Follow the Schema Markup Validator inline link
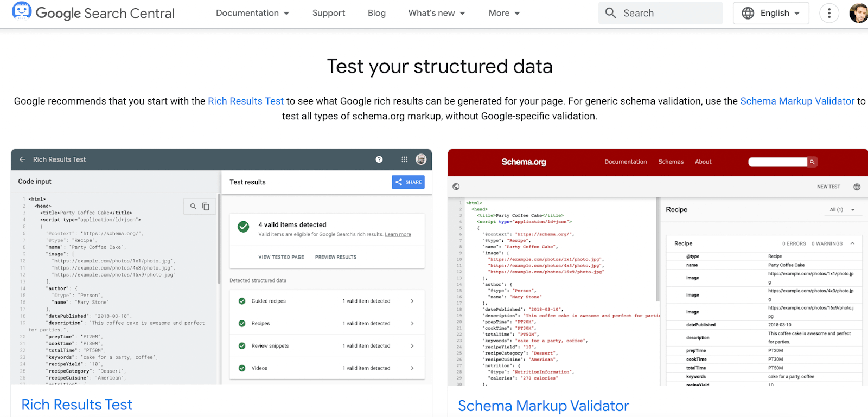Image resolution: width=868 pixels, height=417 pixels. [797, 101]
